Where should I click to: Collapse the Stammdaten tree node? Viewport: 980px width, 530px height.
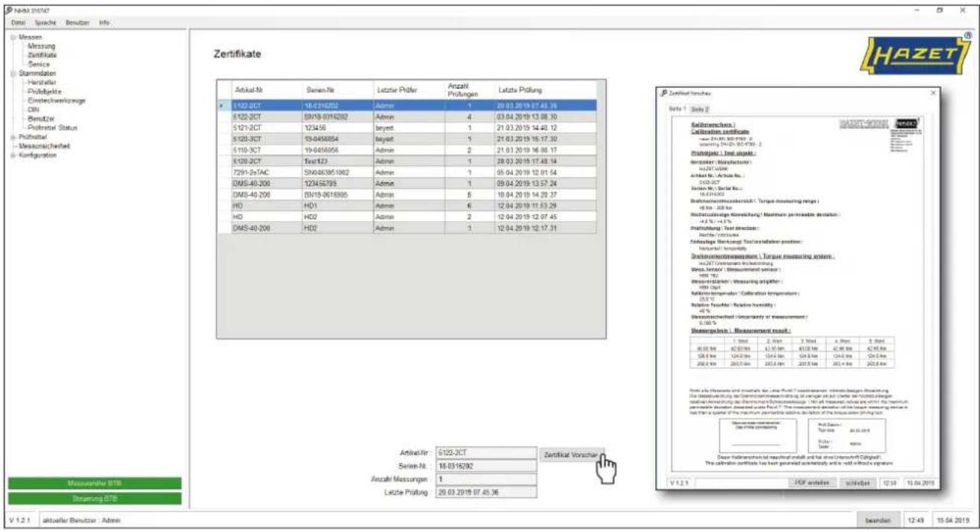coord(13,73)
